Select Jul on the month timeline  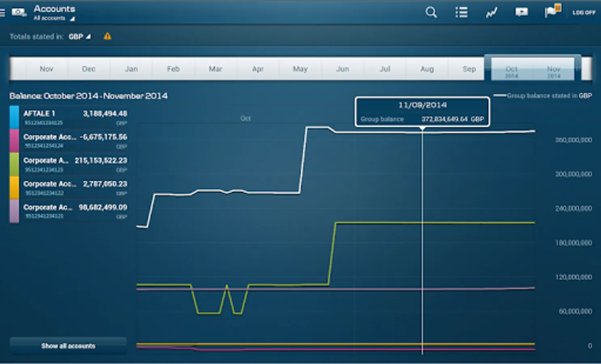(x=385, y=69)
